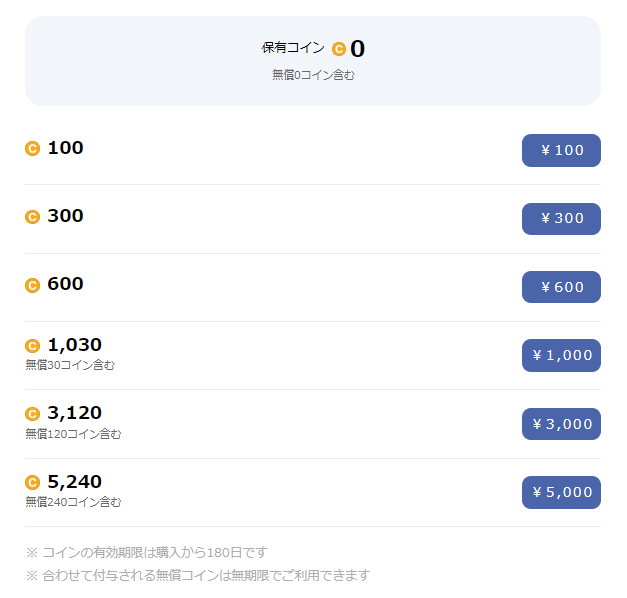
Task: Select the ¥3,000 purchase button
Action: click(561, 424)
